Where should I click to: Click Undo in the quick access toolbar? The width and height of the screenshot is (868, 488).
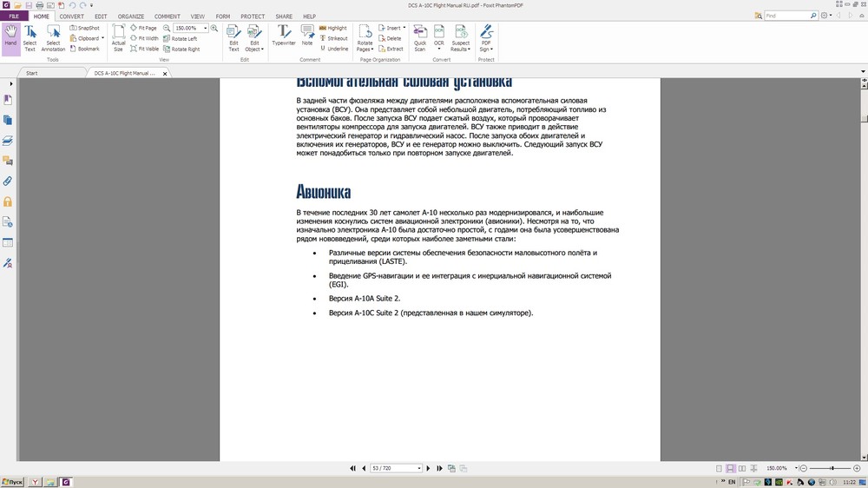[x=72, y=5]
